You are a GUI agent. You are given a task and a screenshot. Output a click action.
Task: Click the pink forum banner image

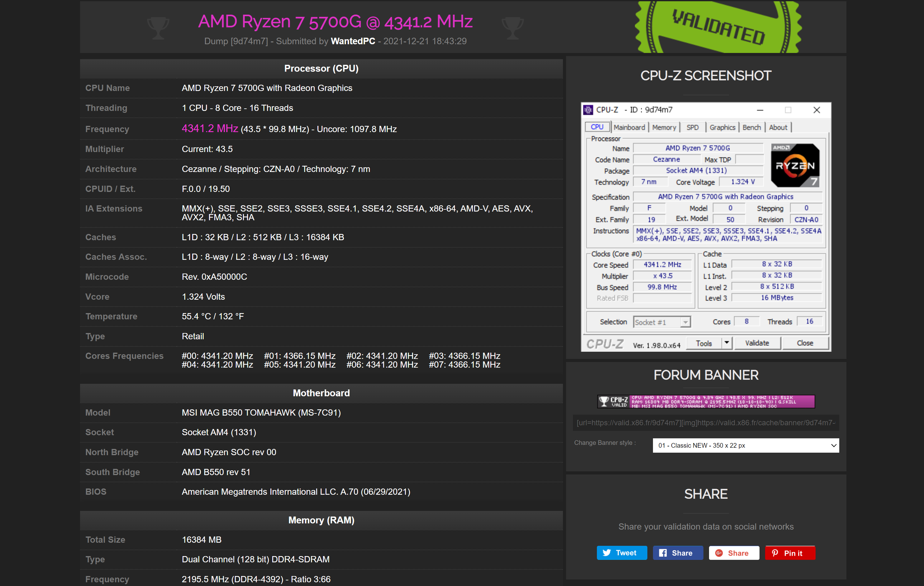706,401
